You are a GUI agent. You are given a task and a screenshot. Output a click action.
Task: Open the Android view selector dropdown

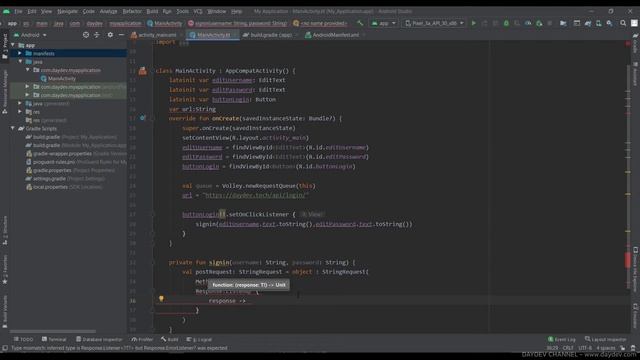[30, 35]
